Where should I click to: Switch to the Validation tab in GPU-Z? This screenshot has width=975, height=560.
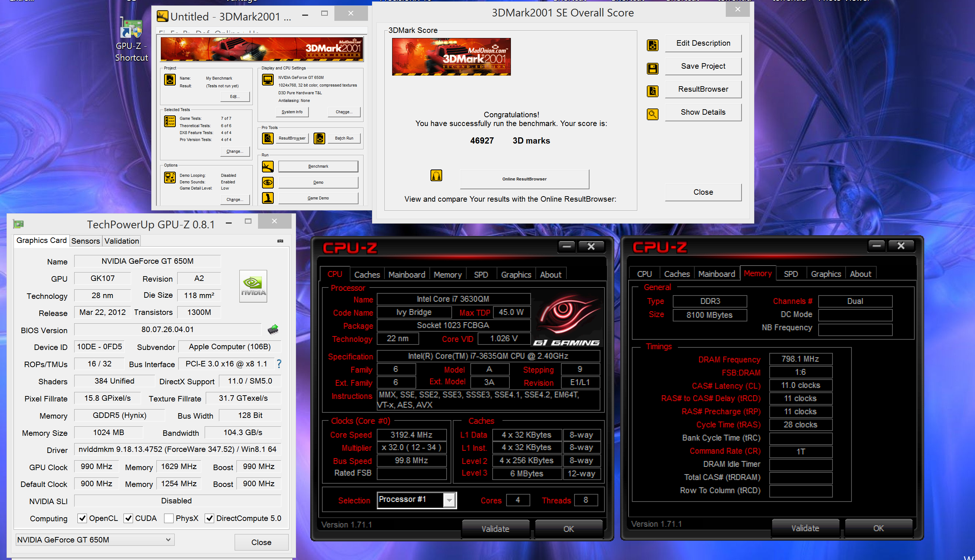click(x=122, y=241)
